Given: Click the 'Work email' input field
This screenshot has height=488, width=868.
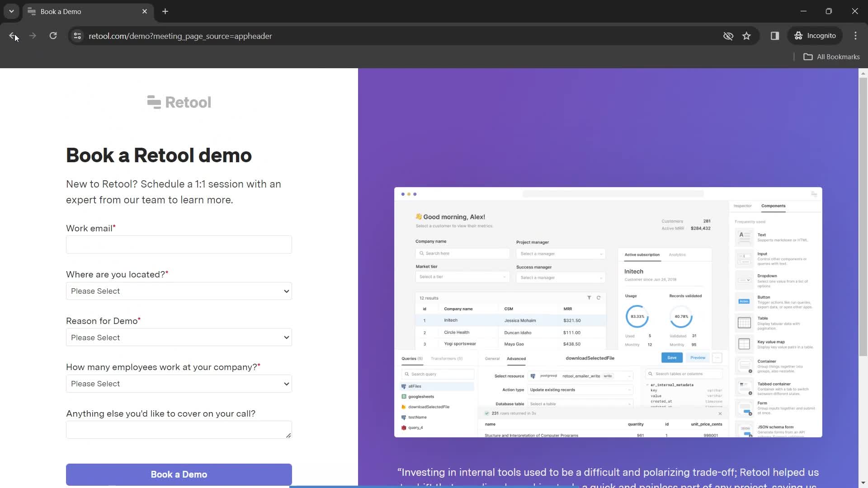Looking at the screenshot, I should 179,244.
